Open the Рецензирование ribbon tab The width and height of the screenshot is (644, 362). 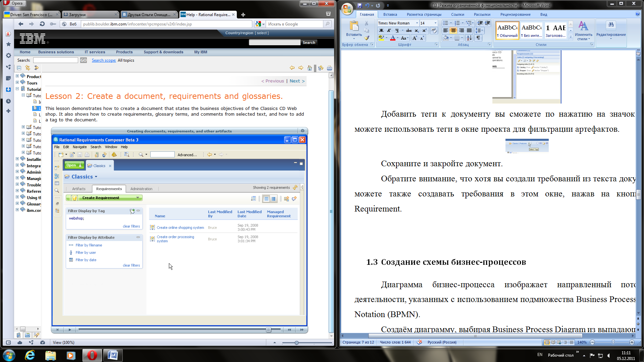pyautogui.click(x=515, y=14)
